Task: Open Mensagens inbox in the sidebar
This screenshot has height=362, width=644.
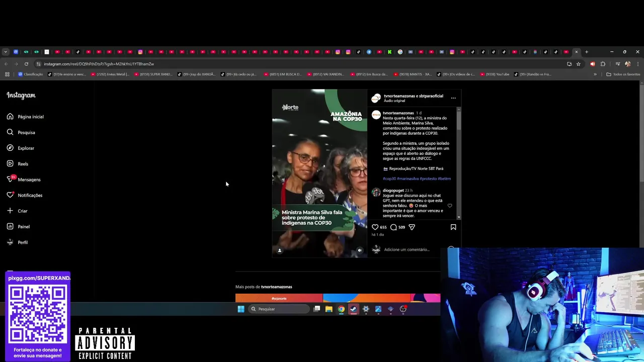Action: click(x=24, y=179)
